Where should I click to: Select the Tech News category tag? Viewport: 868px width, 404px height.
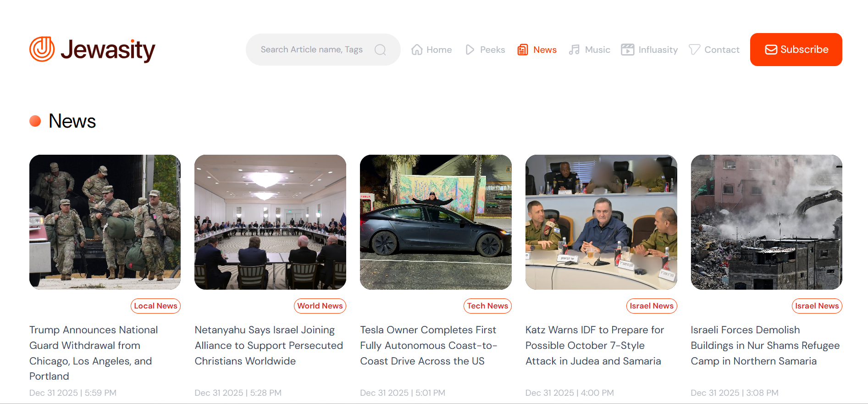487,306
